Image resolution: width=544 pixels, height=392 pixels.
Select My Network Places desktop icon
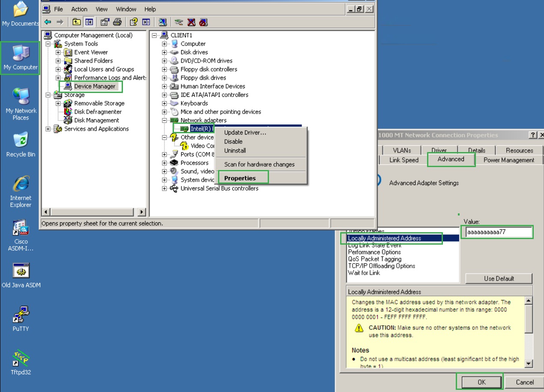[x=21, y=104]
